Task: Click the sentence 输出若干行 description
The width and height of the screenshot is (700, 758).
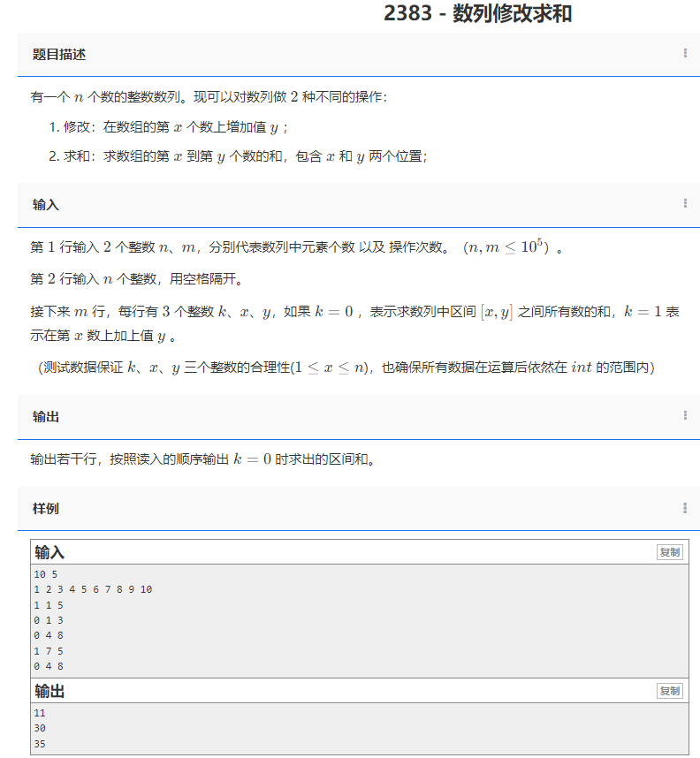Action: tap(202, 459)
